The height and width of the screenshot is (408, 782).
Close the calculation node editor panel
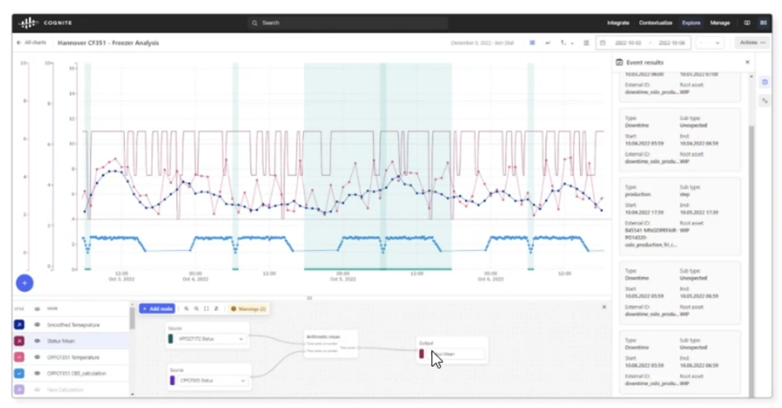pos(603,308)
